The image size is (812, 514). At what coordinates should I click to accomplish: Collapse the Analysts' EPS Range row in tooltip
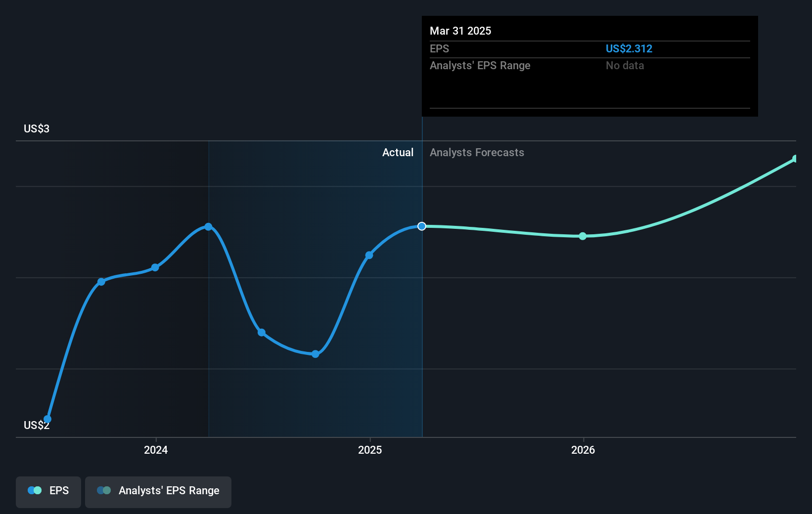tap(480, 65)
